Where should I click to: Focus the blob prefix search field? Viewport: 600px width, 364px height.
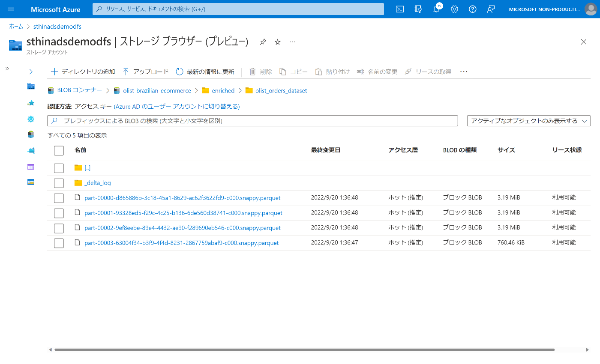click(252, 121)
